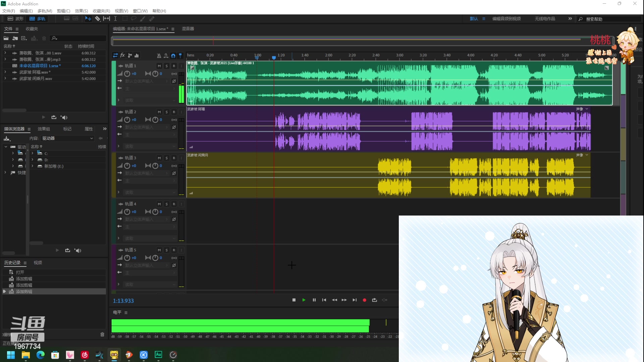
Task: Open Adobe Audition from the taskbar
Action: coord(158,355)
